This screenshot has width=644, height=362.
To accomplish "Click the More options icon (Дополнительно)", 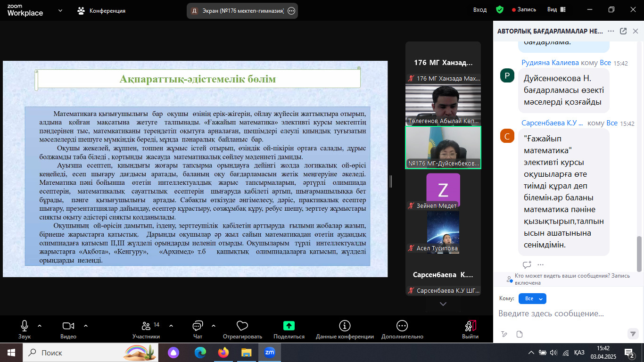I will (x=402, y=326).
